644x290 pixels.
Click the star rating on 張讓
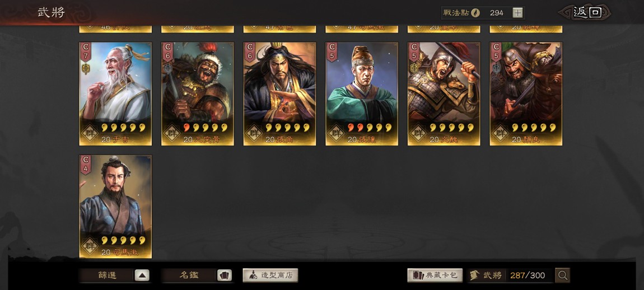coord(370,127)
